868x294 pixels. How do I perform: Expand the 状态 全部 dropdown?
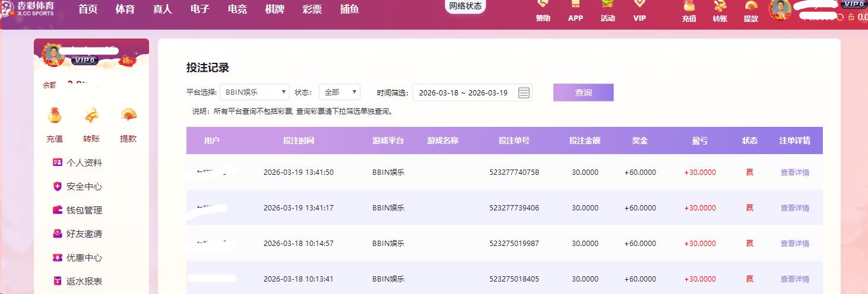point(339,92)
